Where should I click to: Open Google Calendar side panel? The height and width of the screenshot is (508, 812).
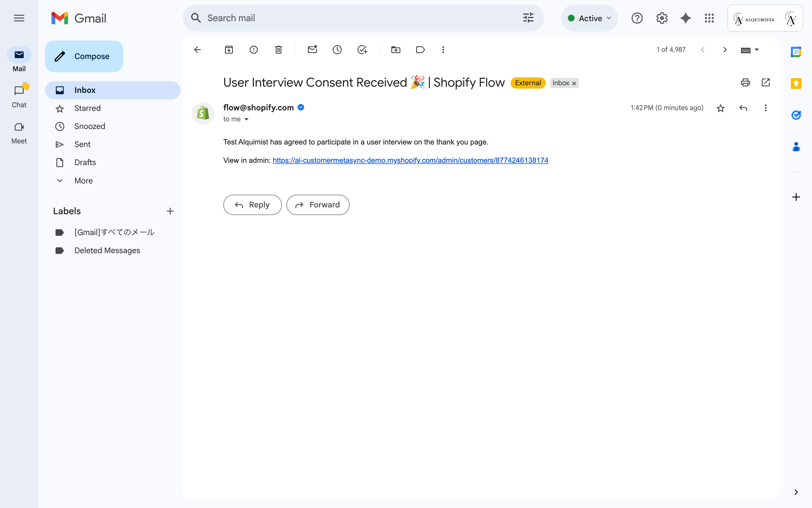coord(796,52)
